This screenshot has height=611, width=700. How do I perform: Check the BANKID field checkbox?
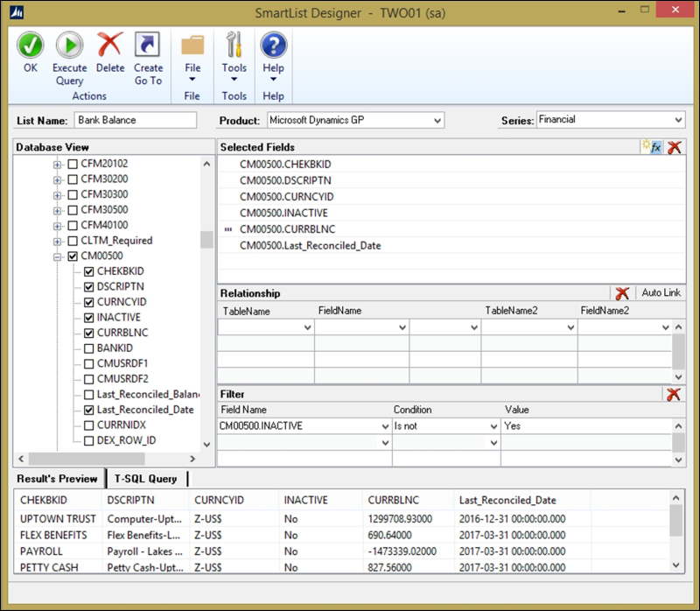pyautogui.click(x=89, y=348)
